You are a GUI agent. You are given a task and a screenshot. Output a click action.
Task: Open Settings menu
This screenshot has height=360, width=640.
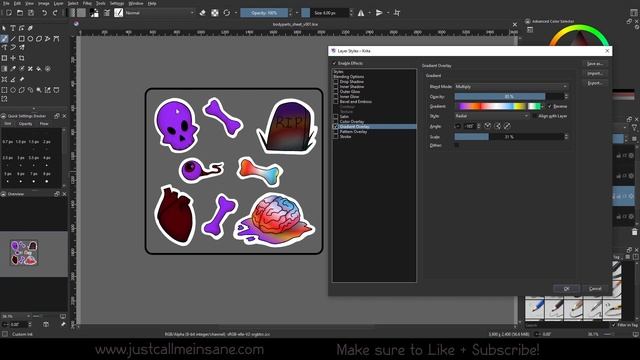tap(117, 3)
